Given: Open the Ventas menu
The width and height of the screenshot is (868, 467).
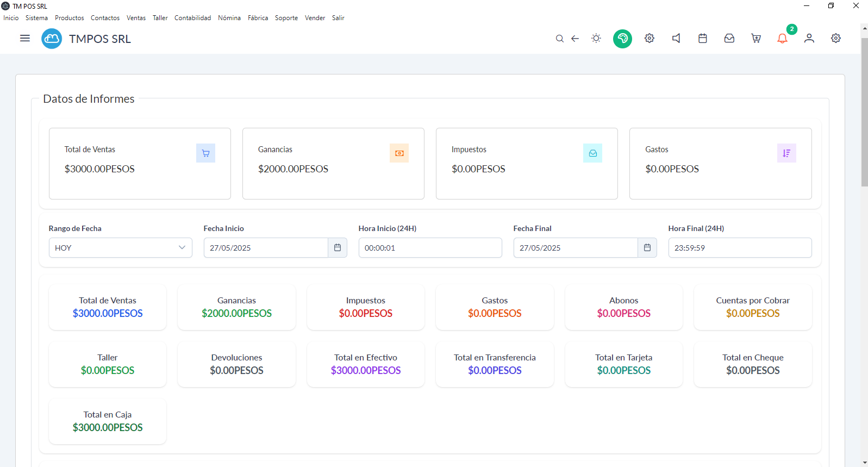Looking at the screenshot, I should [x=136, y=18].
